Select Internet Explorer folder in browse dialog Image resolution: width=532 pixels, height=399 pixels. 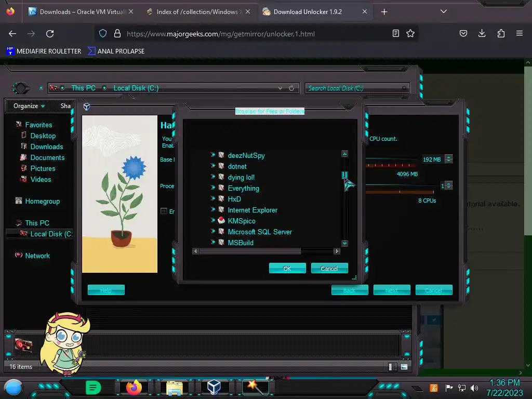252,210
